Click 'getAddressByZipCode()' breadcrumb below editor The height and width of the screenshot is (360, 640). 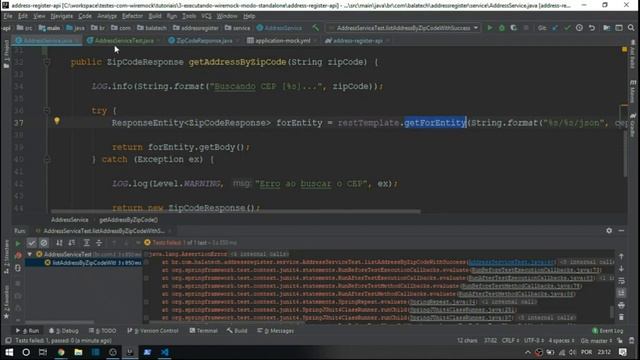click(x=128, y=220)
